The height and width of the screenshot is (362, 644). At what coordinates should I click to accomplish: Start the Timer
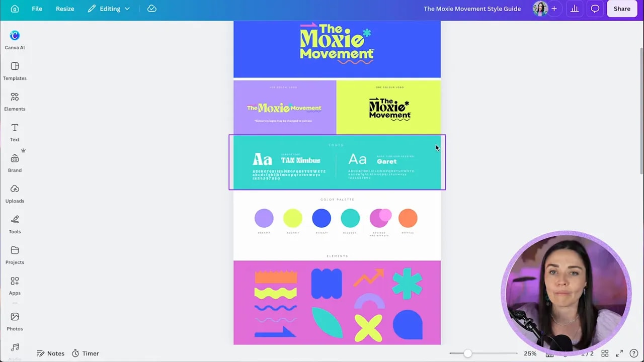point(85,353)
